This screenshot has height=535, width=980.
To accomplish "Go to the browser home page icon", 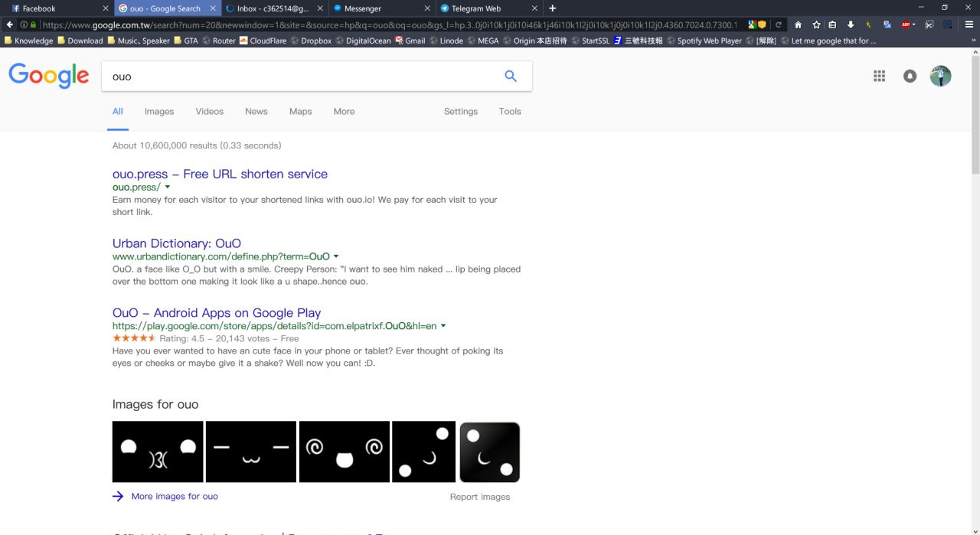I will pyautogui.click(x=799, y=24).
